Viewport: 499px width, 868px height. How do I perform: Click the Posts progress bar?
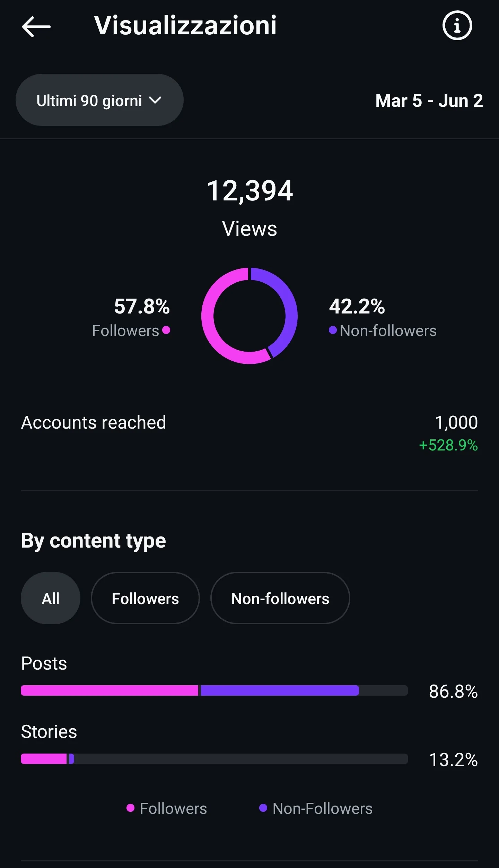[214, 690]
